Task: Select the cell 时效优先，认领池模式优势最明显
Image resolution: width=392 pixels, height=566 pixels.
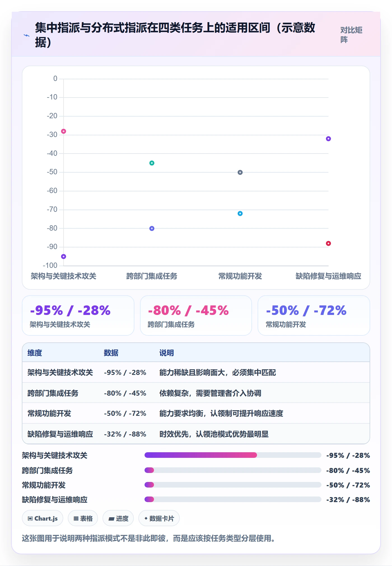Action: (214, 434)
